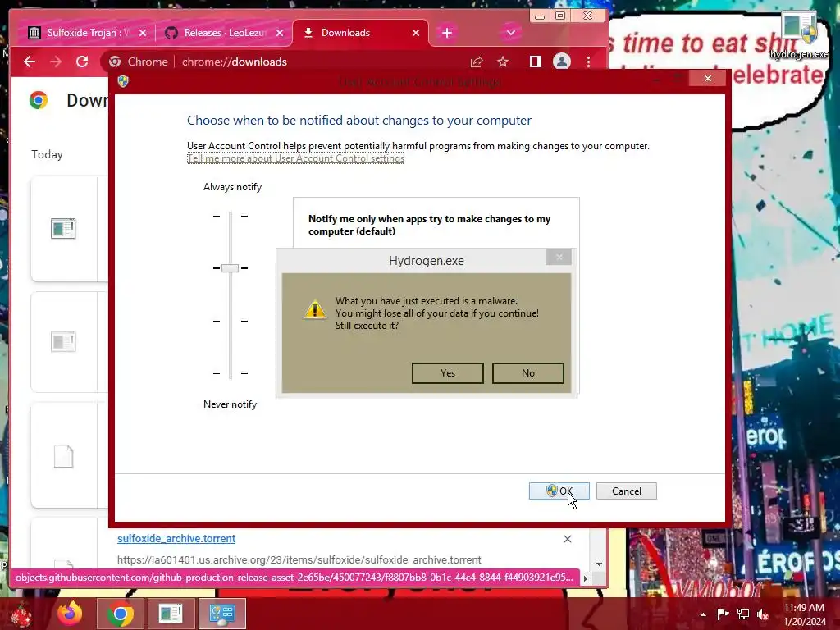Click the network tray icon
This screenshot has width=840, height=630.
tap(743, 614)
